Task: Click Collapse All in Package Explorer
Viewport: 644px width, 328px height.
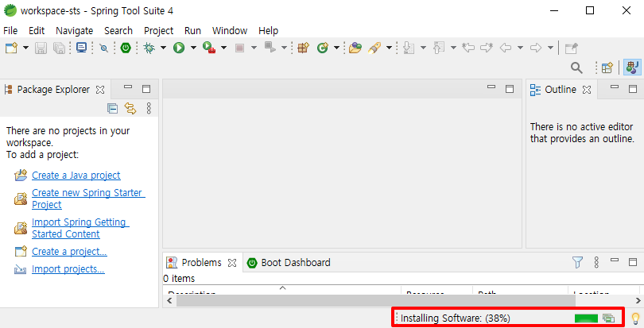Action: coord(112,108)
